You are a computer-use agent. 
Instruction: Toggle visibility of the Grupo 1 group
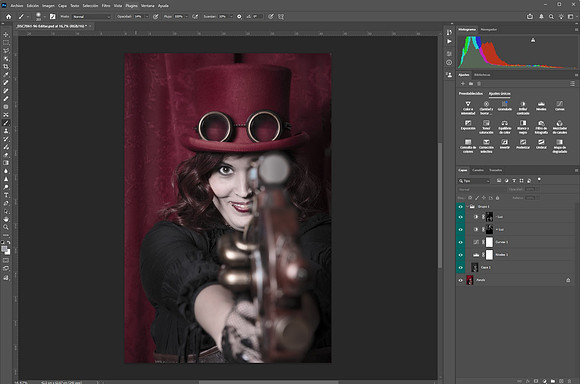(461, 206)
